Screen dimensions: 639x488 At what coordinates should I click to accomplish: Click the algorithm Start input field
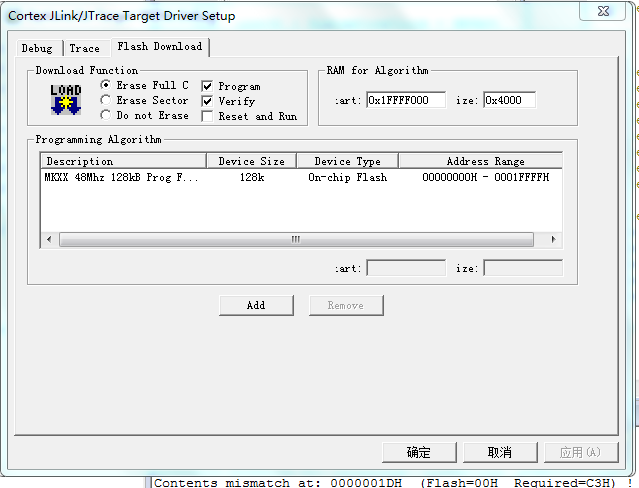point(406,268)
